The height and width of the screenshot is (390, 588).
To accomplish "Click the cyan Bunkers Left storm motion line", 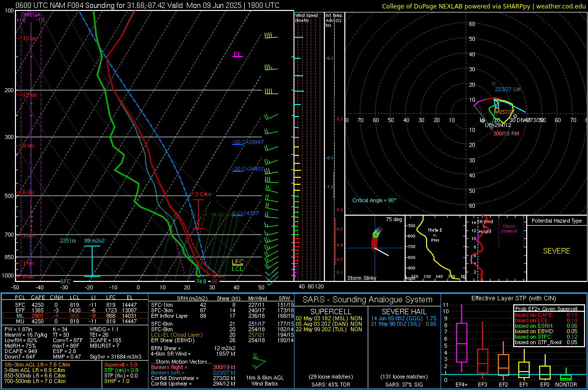I will pos(193,373).
